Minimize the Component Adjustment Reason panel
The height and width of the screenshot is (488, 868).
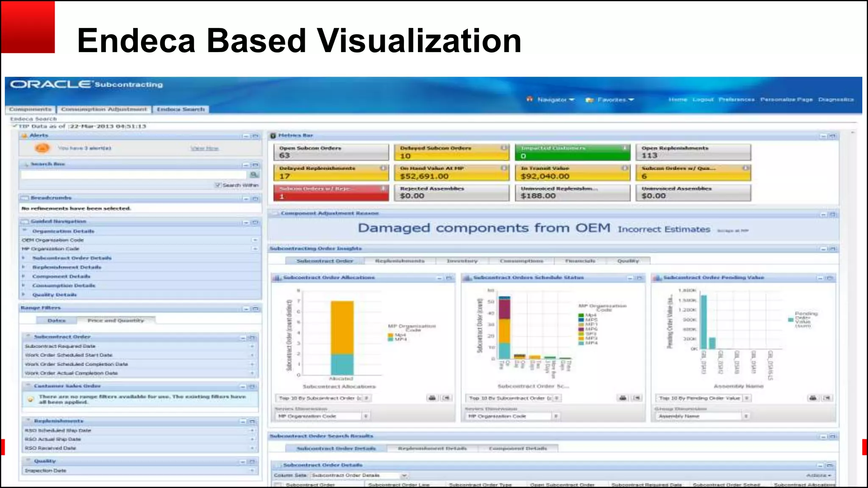point(823,214)
